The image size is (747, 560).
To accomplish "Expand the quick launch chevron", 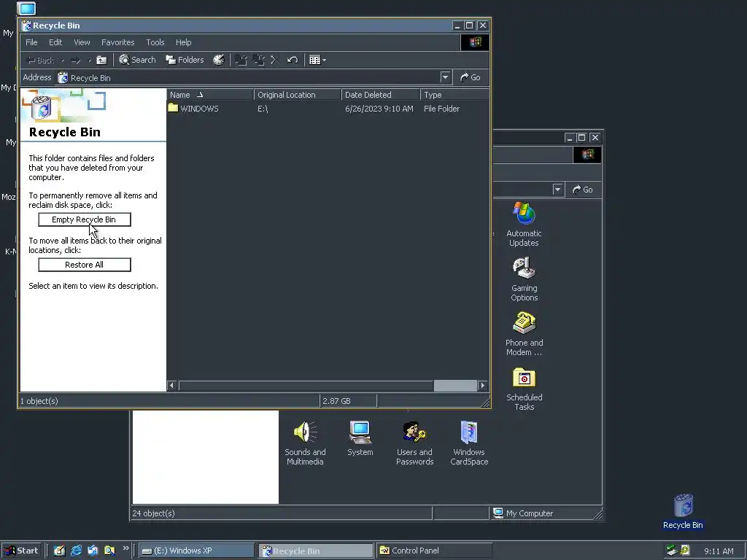I will click(125, 548).
